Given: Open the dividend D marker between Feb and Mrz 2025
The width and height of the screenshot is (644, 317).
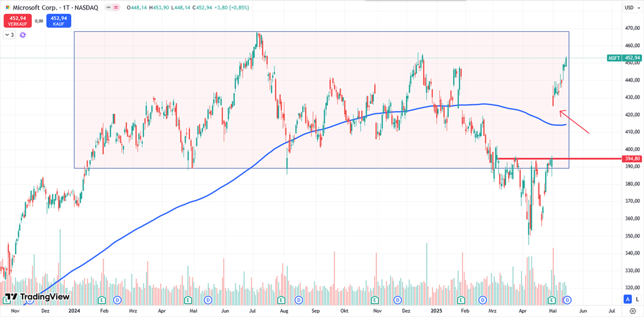Looking at the screenshot, I should coord(482,300).
